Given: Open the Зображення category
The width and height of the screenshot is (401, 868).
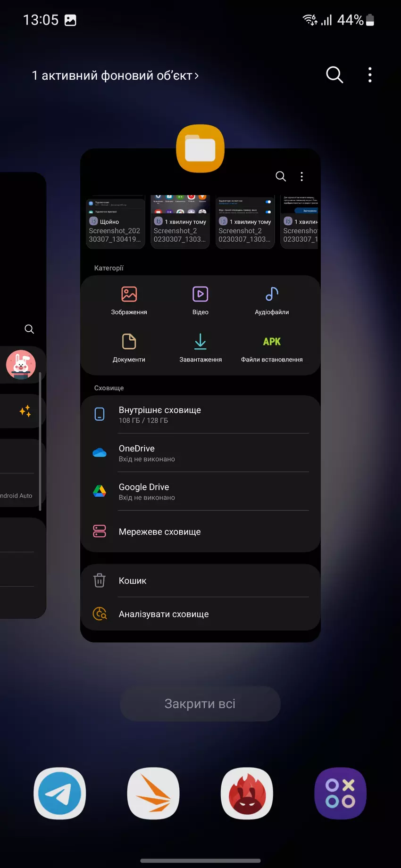Looking at the screenshot, I should point(129,300).
